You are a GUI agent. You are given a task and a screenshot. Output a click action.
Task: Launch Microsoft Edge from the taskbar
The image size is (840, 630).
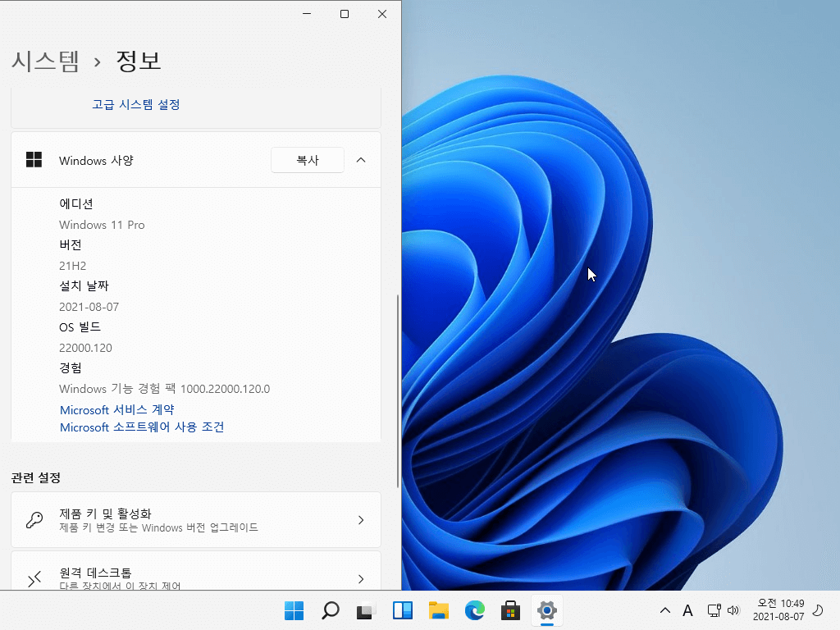475,610
